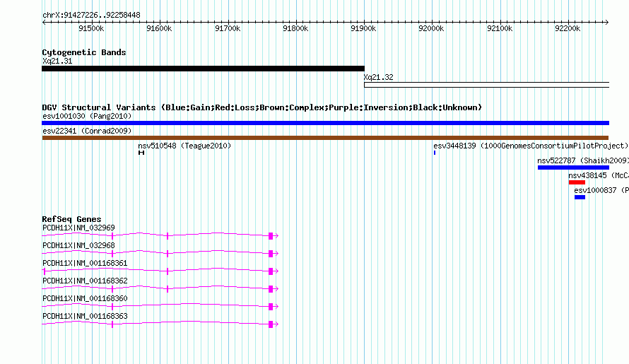Click the 92200k ruler tick label
Image resolution: width=629 pixels, height=364 pixels.
(x=568, y=28)
